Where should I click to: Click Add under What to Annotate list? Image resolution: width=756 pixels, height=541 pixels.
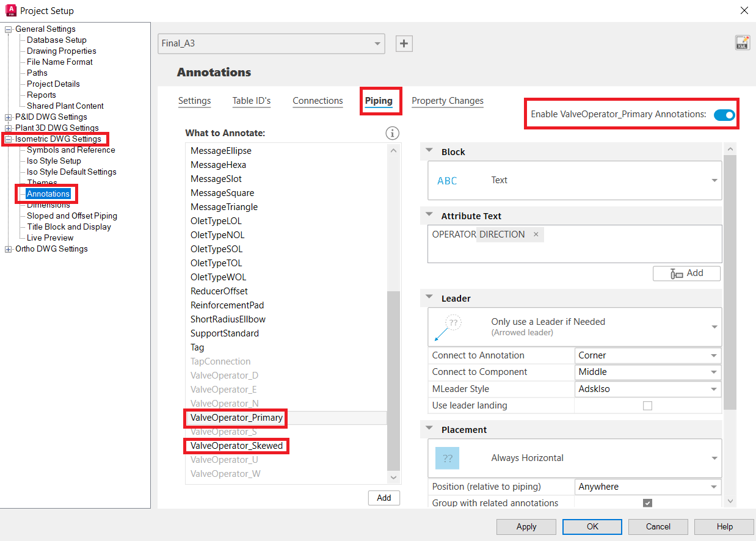point(384,498)
